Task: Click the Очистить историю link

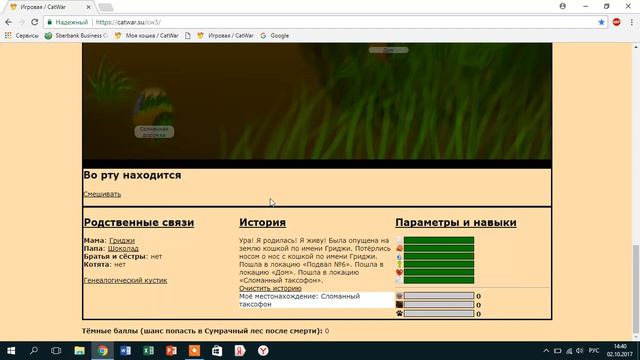Action: tap(270, 288)
